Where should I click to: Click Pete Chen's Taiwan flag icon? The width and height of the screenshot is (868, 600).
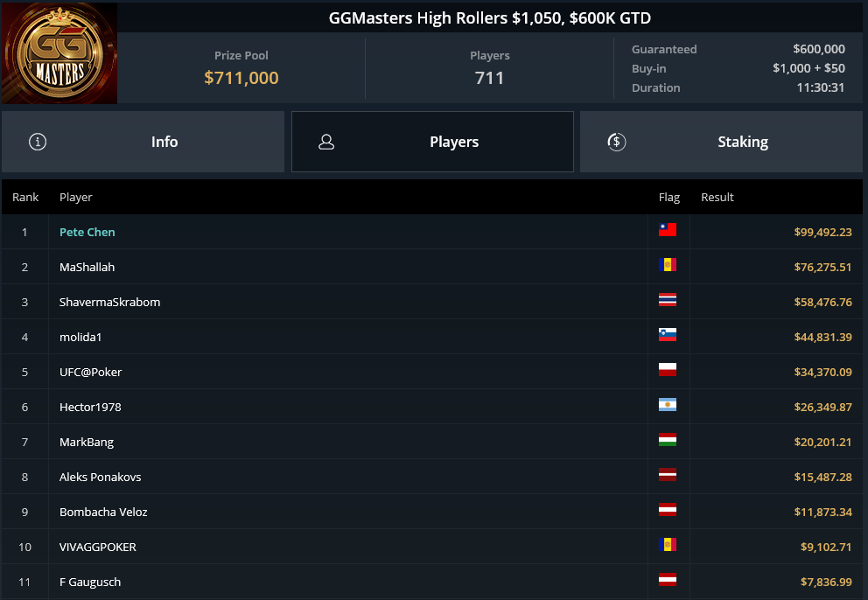(668, 230)
